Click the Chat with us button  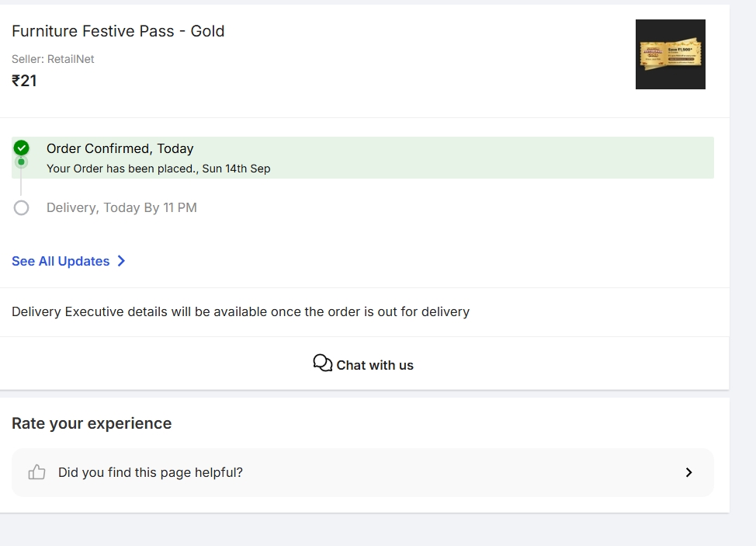coord(364,364)
